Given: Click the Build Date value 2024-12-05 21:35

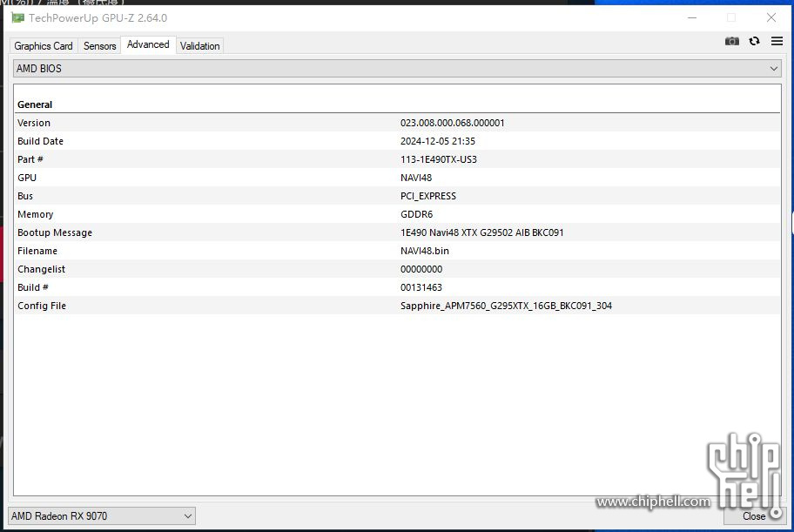Looking at the screenshot, I should [438, 141].
